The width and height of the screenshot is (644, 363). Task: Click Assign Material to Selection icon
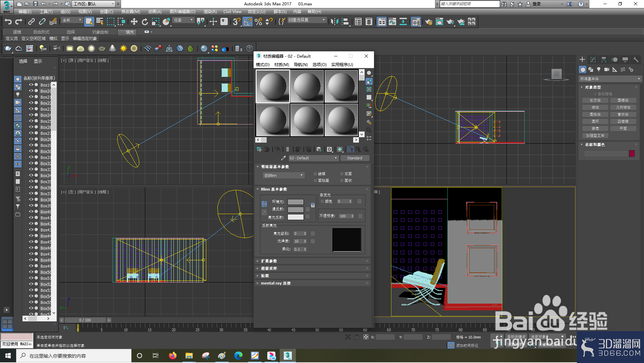(x=277, y=149)
